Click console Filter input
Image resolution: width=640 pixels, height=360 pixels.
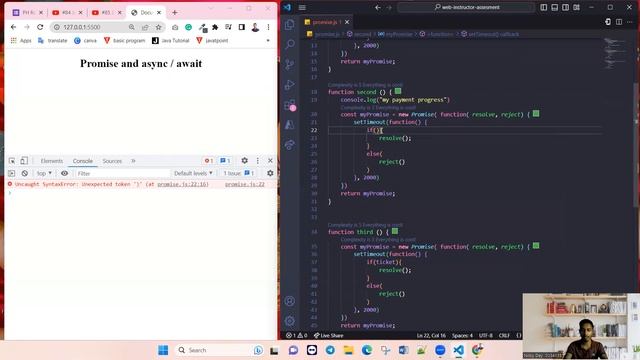click(x=122, y=173)
